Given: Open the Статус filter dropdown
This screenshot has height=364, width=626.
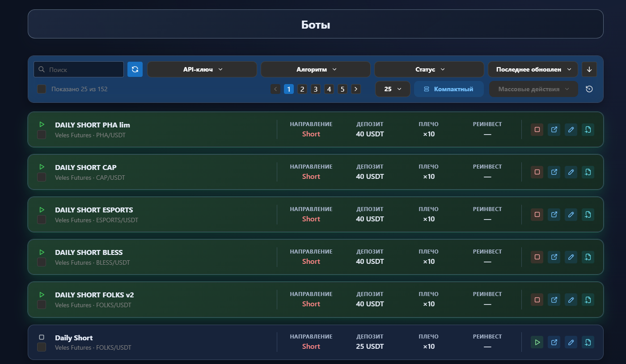Looking at the screenshot, I should pyautogui.click(x=429, y=69).
